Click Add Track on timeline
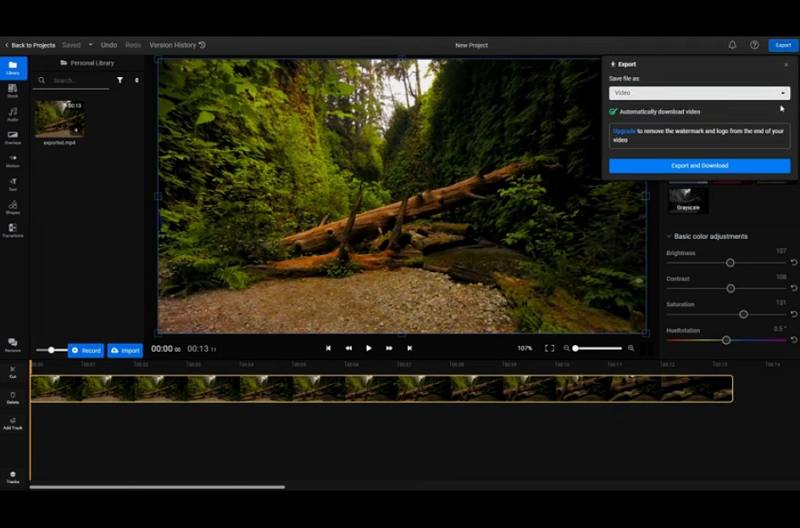Viewport: 800px width, 528px height. click(13, 423)
